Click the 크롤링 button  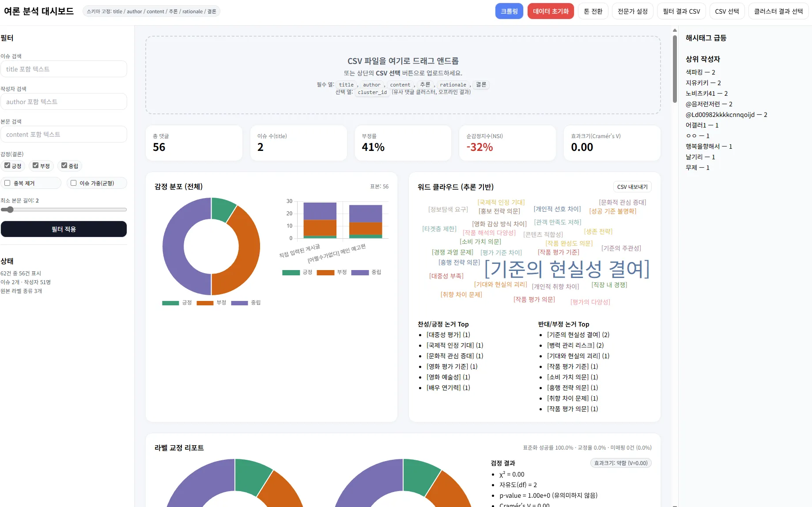click(x=509, y=11)
